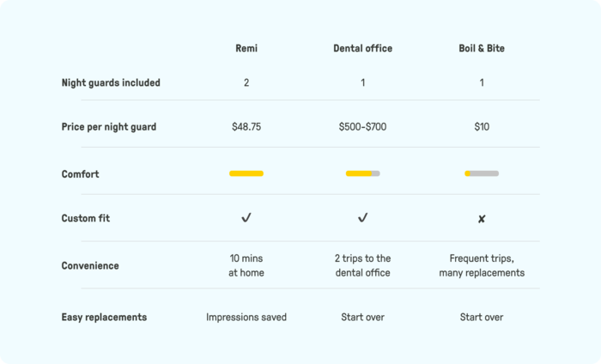This screenshot has height=364, width=601.
Task: Click the 10 mins at home text
Action: click(x=246, y=265)
